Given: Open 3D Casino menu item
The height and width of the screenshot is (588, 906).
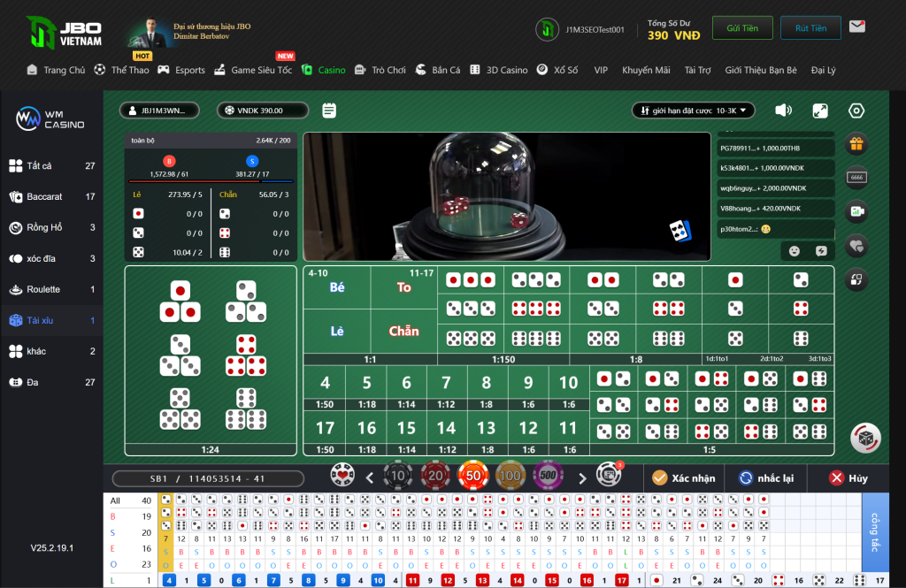Looking at the screenshot, I should (499, 70).
